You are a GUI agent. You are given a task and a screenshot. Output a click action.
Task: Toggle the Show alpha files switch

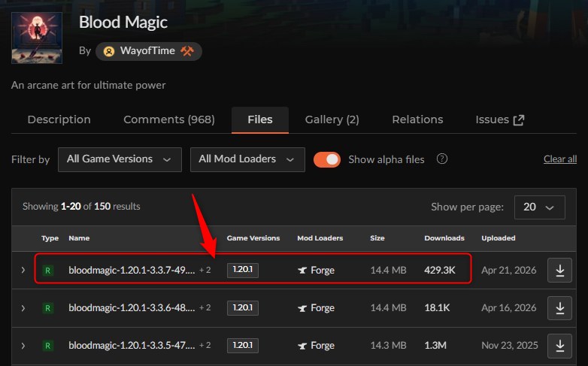click(x=327, y=159)
